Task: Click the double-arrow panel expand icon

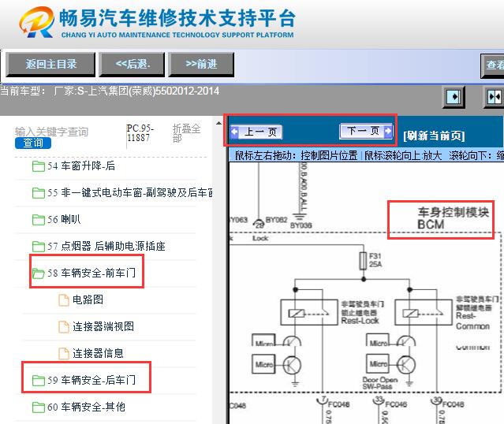Action: pyautogui.click(x=494, y=96)
